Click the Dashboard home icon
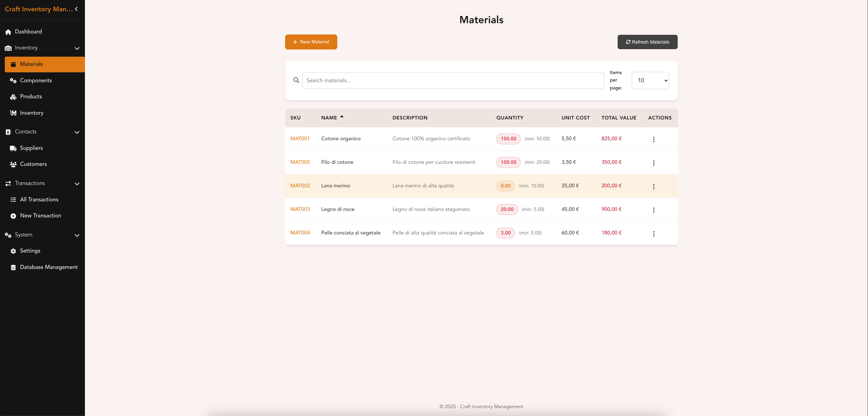 [x=8, y=32]
